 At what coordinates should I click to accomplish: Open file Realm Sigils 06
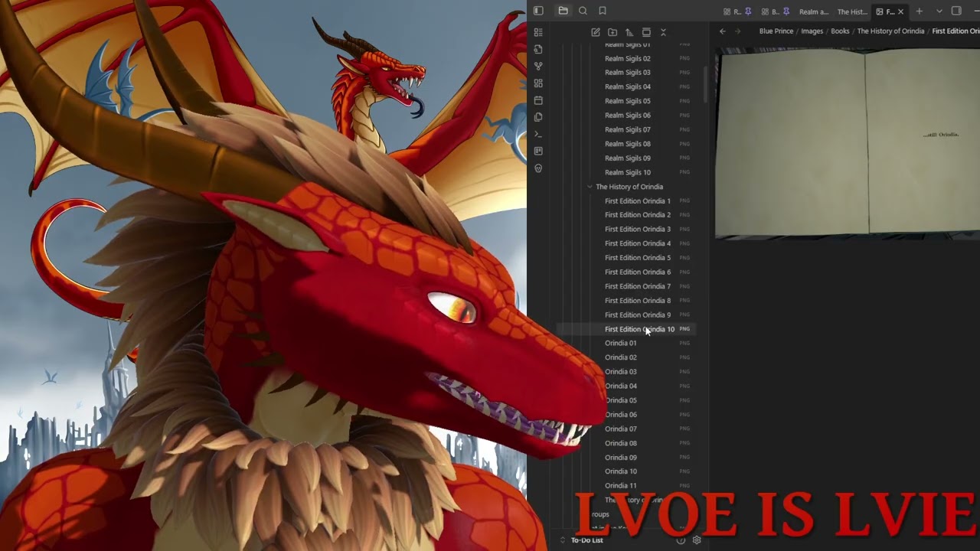(x=628, y=116)
